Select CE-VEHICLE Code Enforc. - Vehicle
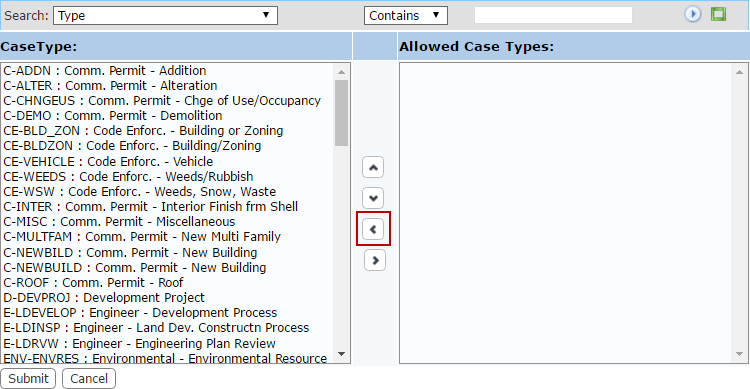Screen dimensions: 750x389 tap(108, 162)
